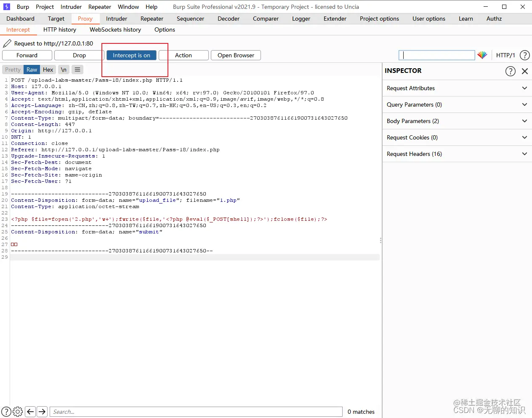
Task: Open the Action dropdown button
Action: click(x=184, y=55)
